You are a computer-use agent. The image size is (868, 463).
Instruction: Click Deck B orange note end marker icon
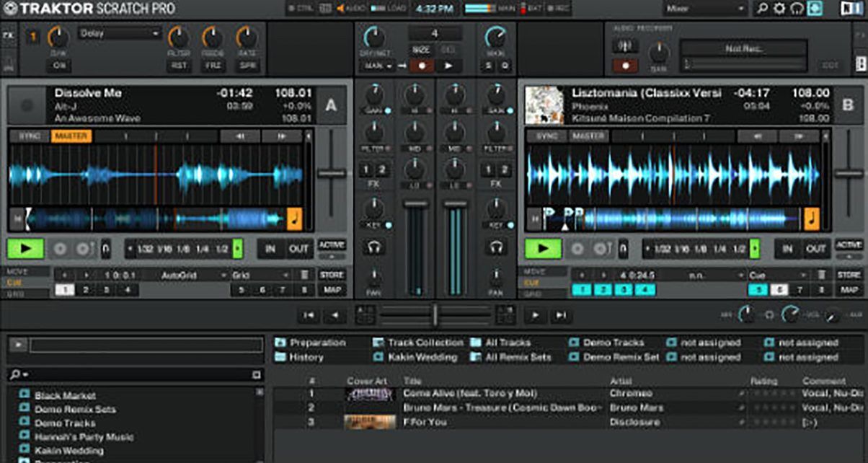812,219
